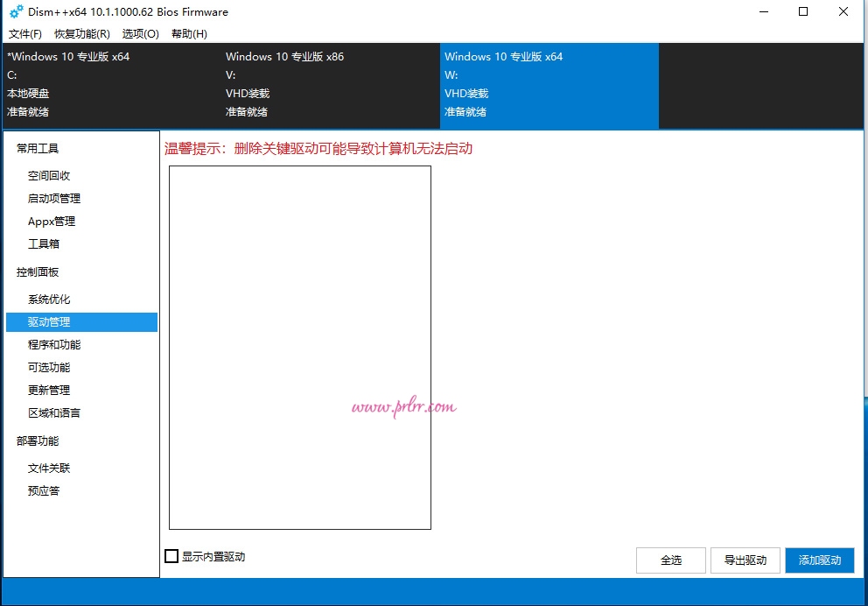The height and width of the screenshot is (606, 868).
Task: Open 空间回收 space reclaim tool
Action: pyautogui.click(x=50, y=175)
